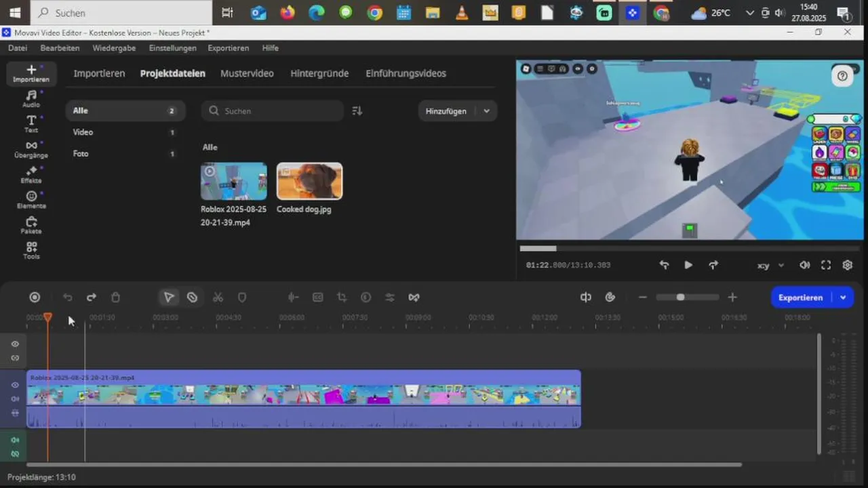This screenshot has width=868, height=488.
Task: Mute the main video track audio
Action: (x=15, y=399)
